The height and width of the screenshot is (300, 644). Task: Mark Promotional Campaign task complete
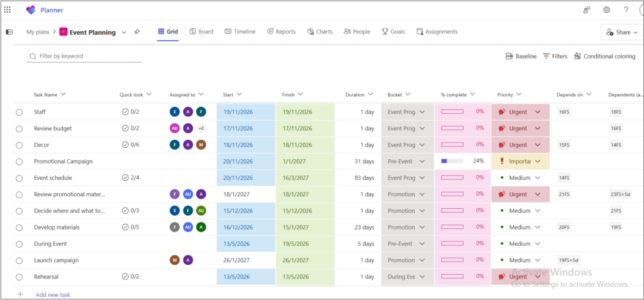click(19, 162)
